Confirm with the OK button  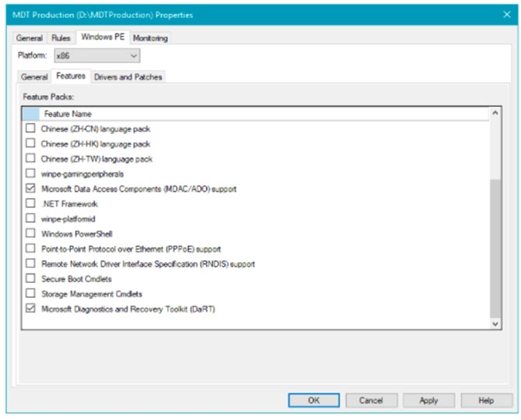pyautogui.click(x=314, y=401)
